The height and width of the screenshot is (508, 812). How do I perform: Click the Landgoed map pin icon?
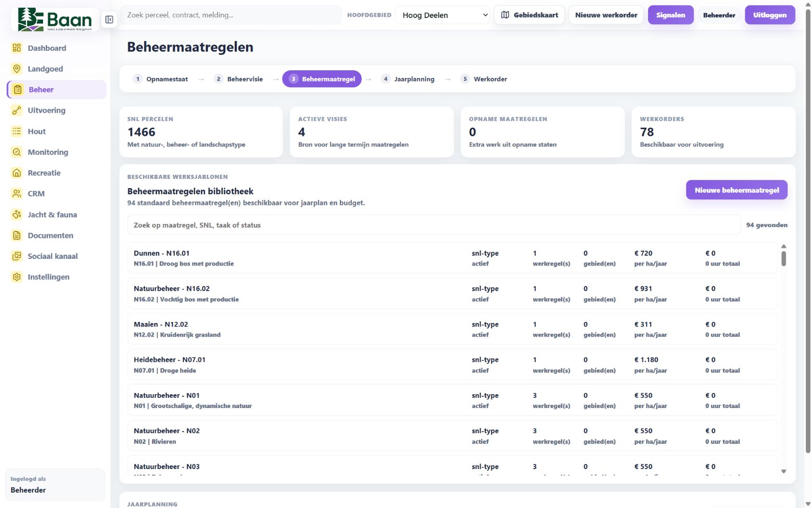click(x=17, y=69)
